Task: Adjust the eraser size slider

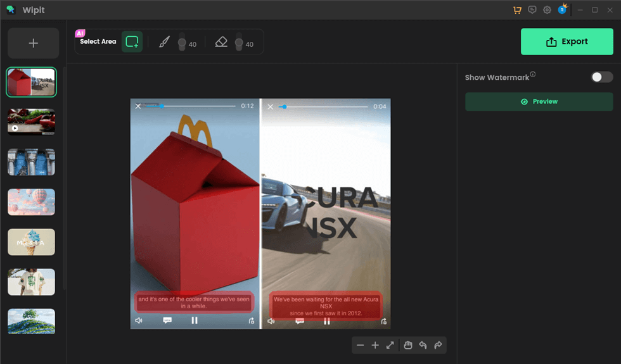Action: (239, 42)
